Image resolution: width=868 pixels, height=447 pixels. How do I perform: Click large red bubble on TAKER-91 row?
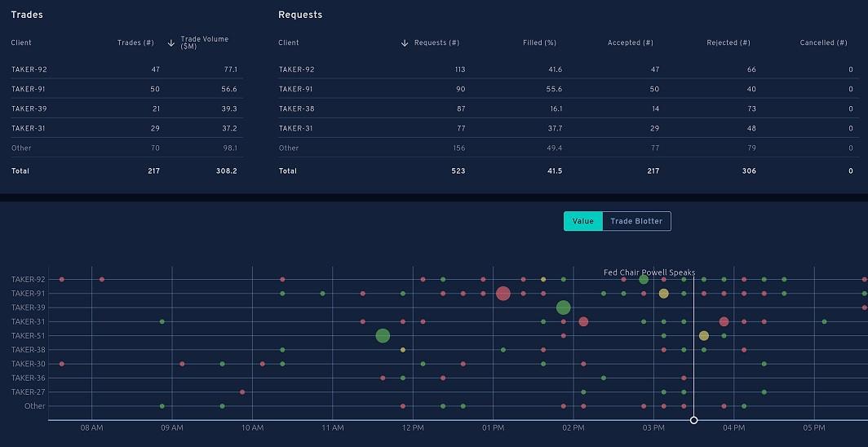(503, 293)
